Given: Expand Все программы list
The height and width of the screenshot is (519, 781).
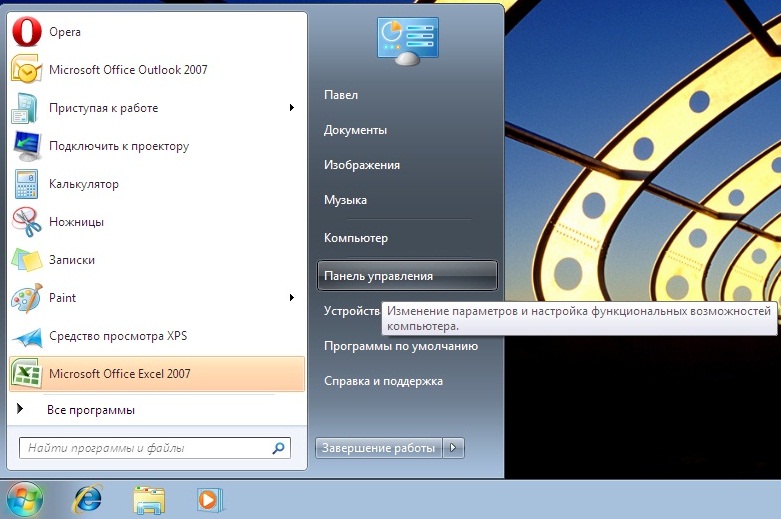Looking at the screenshot, I should 90,410.
